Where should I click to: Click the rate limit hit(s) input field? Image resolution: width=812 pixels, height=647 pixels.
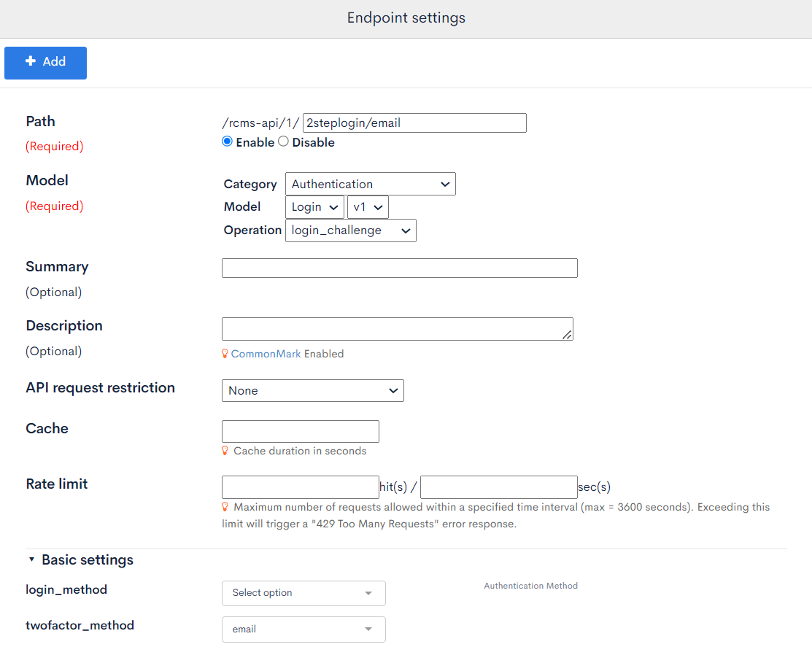coord(300,487)
